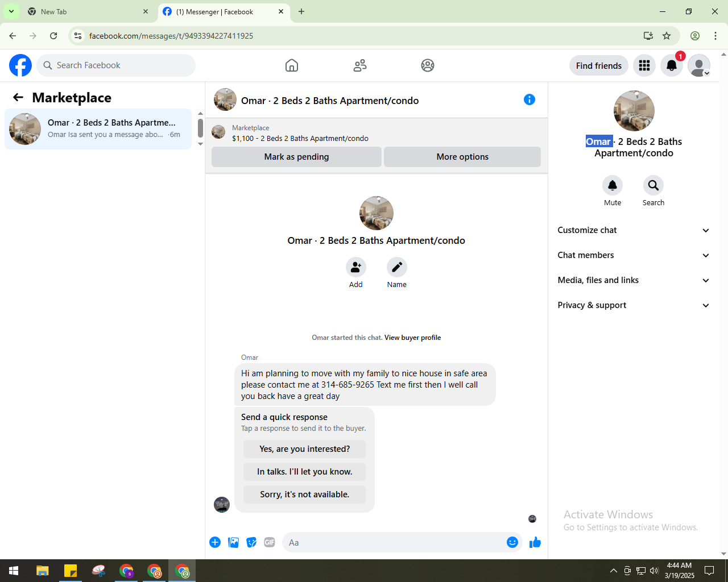Expand Chat members section
The width and height of the screenshot is (728, 582).
(634, 255)
